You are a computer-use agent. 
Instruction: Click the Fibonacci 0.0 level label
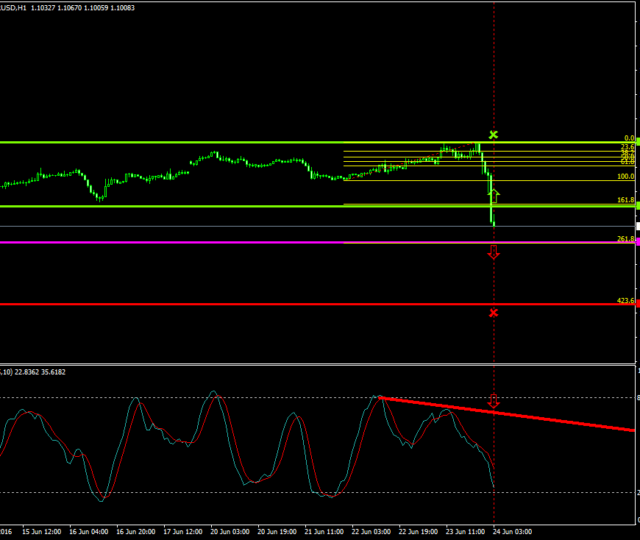pos(629,139)
